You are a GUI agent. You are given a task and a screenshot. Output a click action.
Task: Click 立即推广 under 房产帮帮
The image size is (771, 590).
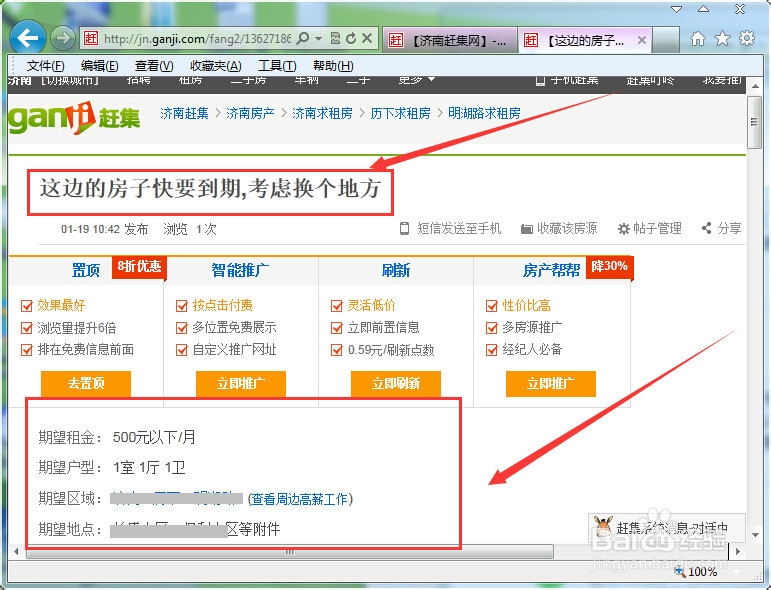(x=551, y=384)
